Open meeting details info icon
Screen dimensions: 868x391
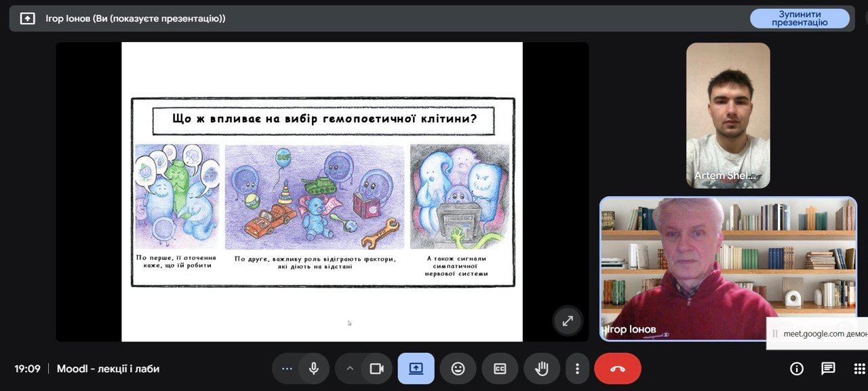(797, 369)
